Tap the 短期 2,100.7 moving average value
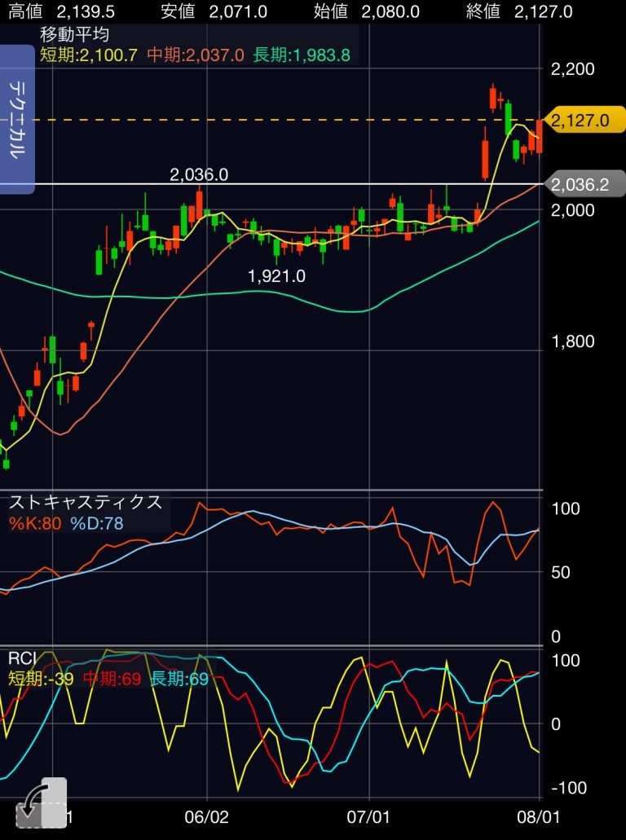Screen dimensions: 626x840 pos(90,55)
